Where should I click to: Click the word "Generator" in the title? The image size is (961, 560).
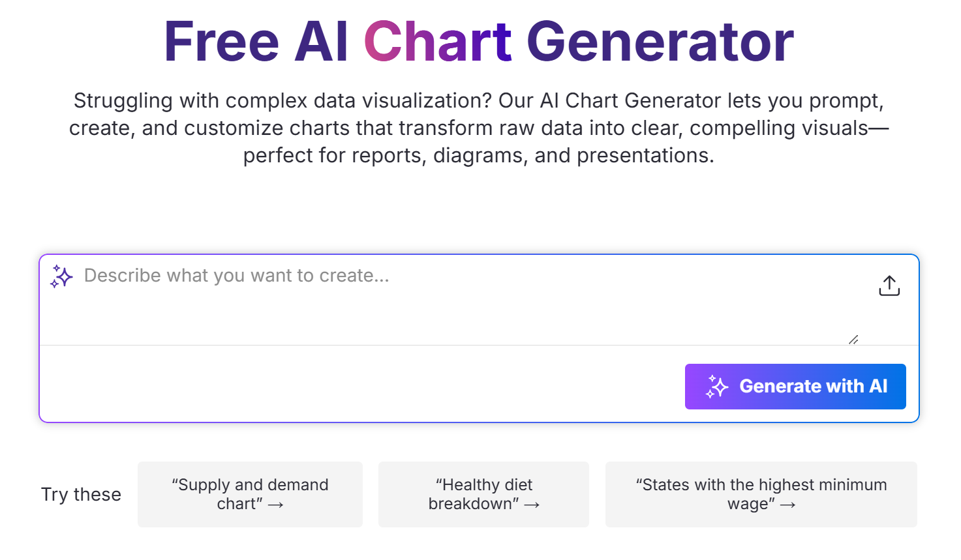point(660,42)
